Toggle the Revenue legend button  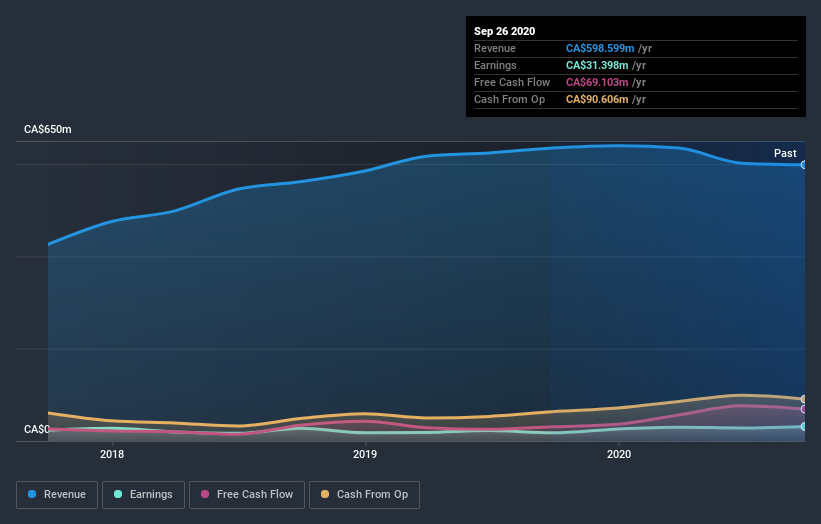(x=57, y=495)
